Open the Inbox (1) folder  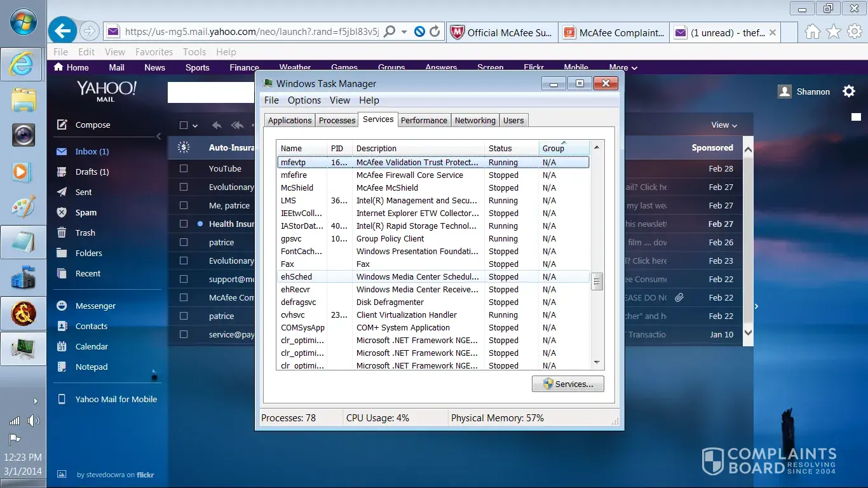coord(92,152)
